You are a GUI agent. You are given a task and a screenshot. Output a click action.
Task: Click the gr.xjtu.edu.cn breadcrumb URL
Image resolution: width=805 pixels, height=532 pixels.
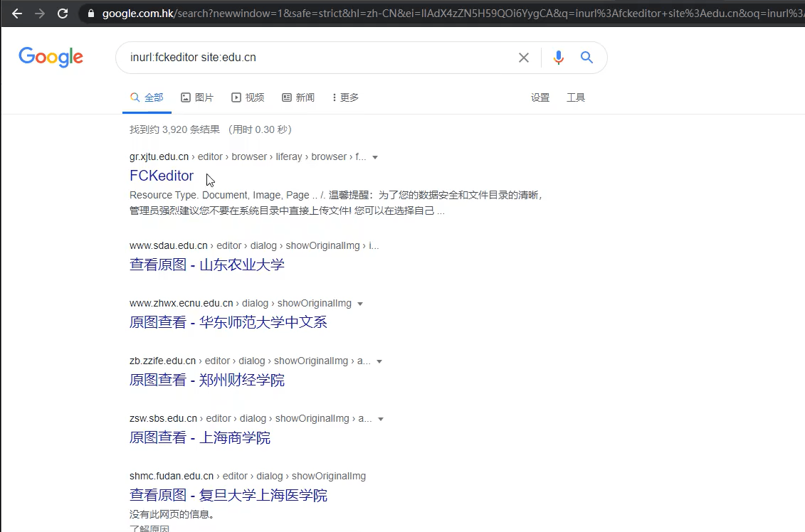coord(248,157)
